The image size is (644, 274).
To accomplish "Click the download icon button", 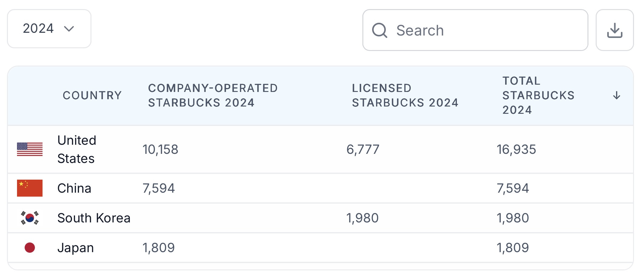I will [x=615, y=30].
